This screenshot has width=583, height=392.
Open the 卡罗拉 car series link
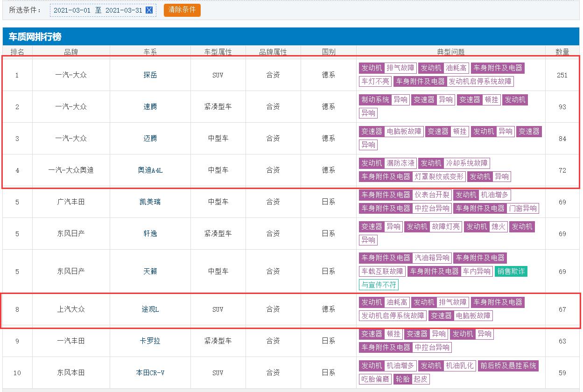[x=150, y=341]
